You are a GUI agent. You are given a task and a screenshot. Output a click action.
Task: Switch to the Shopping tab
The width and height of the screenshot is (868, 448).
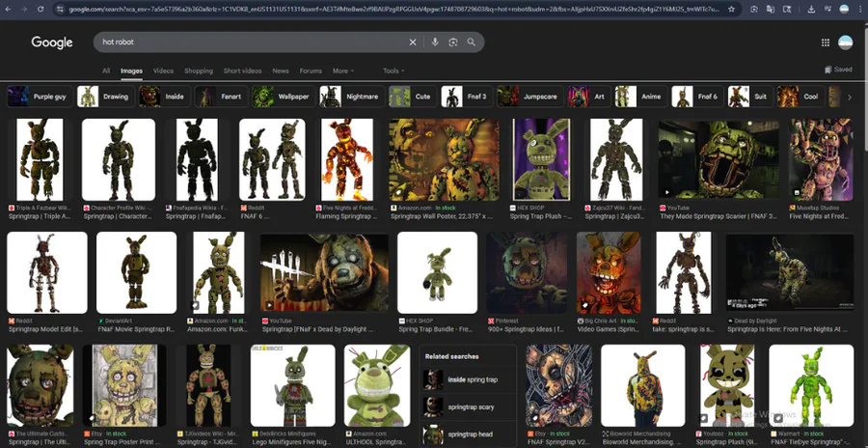point(199,71)
